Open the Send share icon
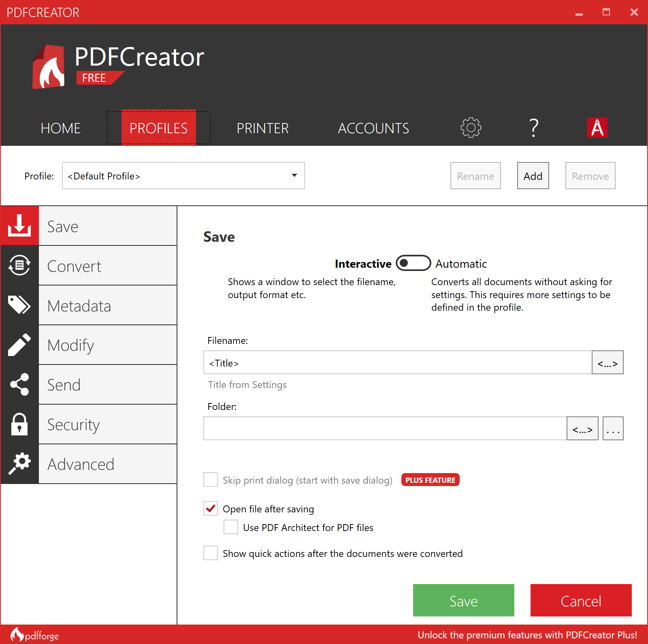This screenshot has height=644, width=648. pos(19,384)
